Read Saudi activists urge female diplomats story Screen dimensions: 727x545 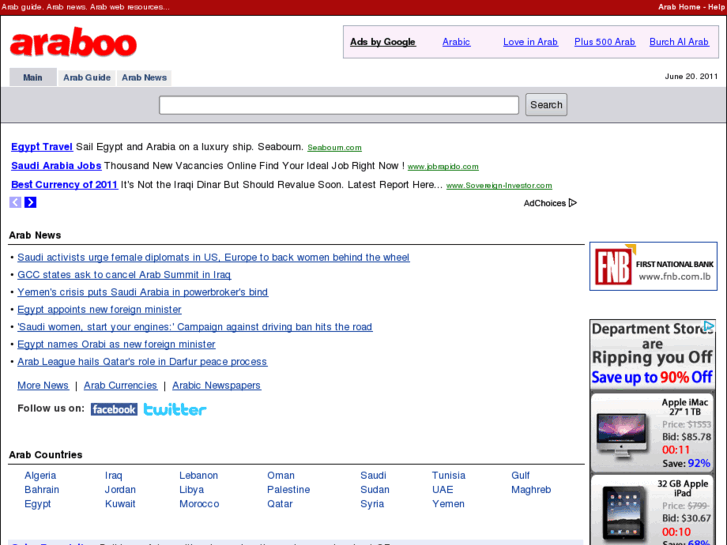click(213, 257)
